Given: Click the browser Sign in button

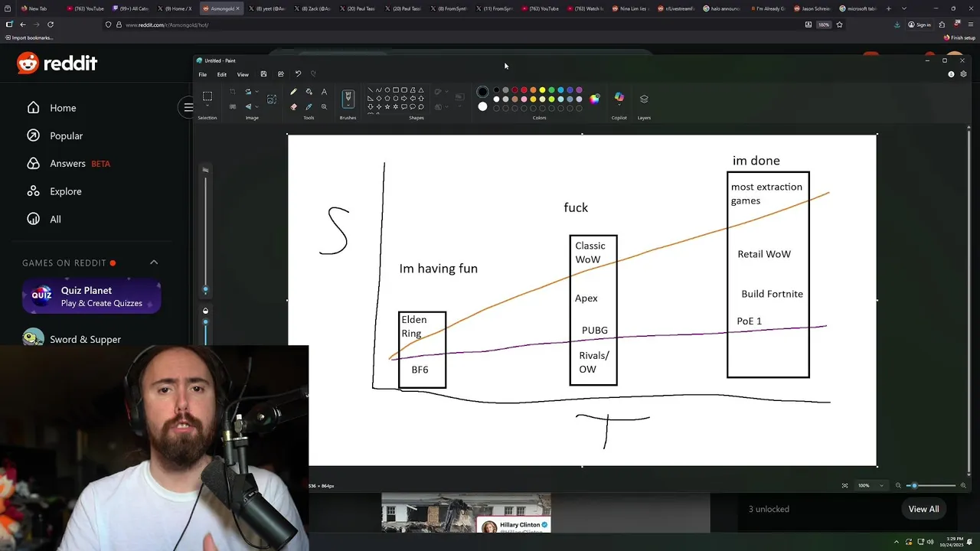Looking at the screenshot, I should pyautogui.click(x=920, y=24).
